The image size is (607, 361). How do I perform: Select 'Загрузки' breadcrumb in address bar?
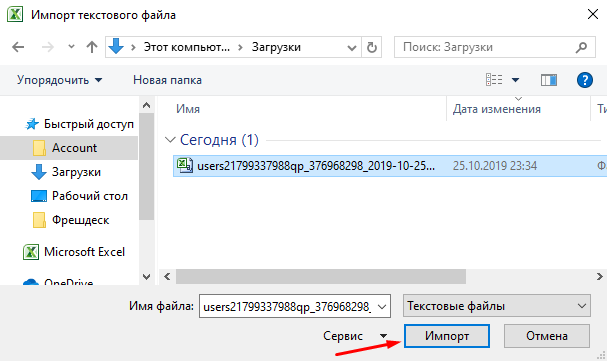276,47
